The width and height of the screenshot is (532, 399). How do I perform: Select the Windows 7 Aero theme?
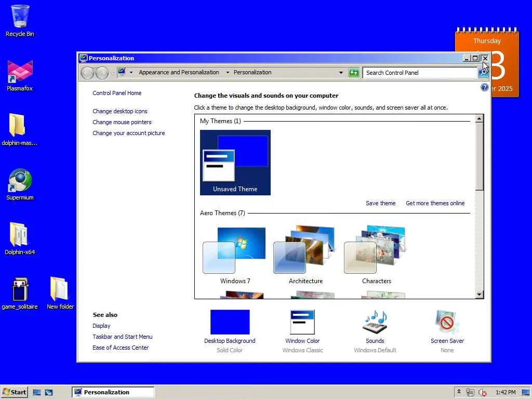[x=235, y=256]
